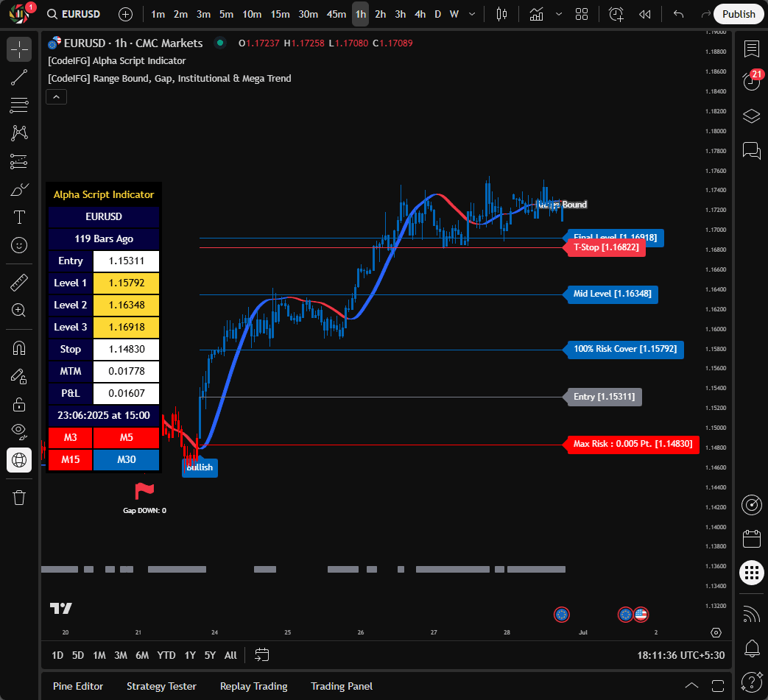Open the Pine Editor tab

click(x=78, y=686)
